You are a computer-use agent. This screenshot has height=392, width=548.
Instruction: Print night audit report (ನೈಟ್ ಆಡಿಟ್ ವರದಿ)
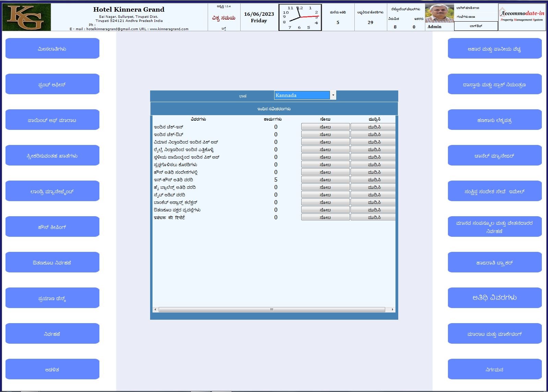[373, 195]
